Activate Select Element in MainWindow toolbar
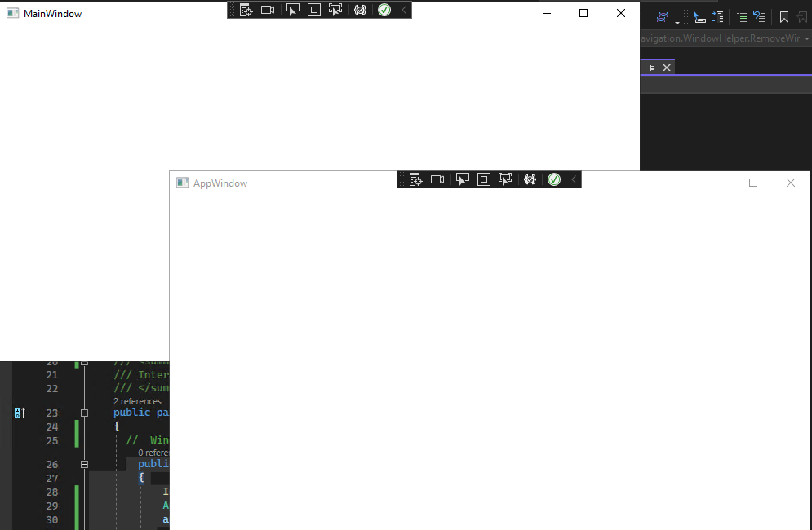The height and width of the screenshot is (530, 812). point(293,10)
